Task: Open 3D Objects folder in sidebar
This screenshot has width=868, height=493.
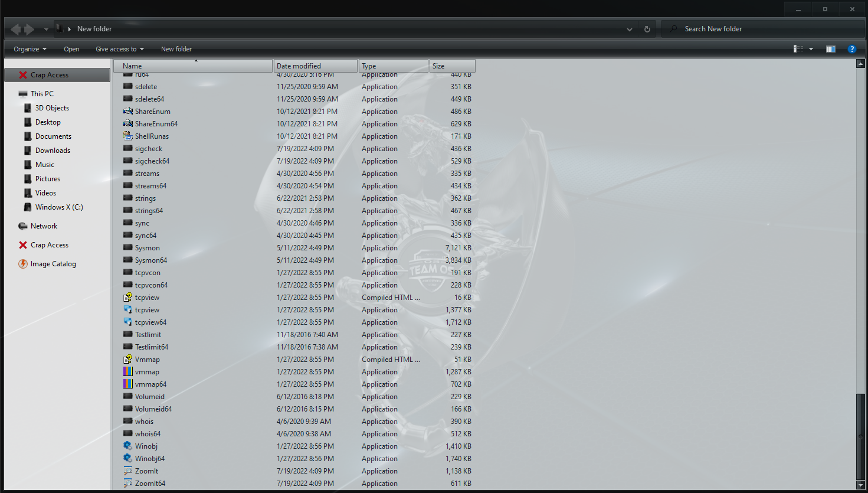Action: (52, 108)
